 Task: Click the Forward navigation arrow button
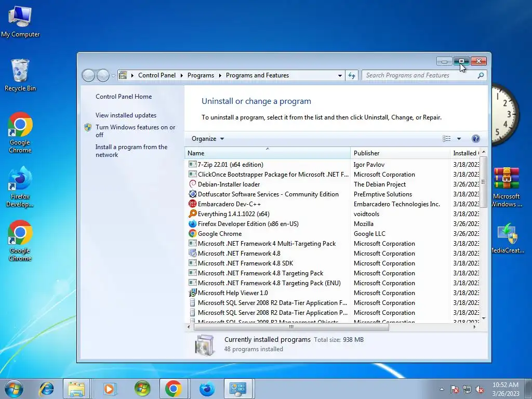[103, 75]
